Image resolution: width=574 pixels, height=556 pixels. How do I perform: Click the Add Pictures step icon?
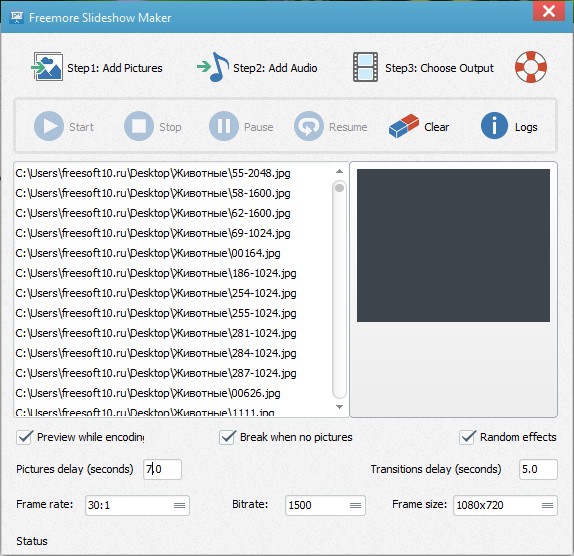coord(47,67)
